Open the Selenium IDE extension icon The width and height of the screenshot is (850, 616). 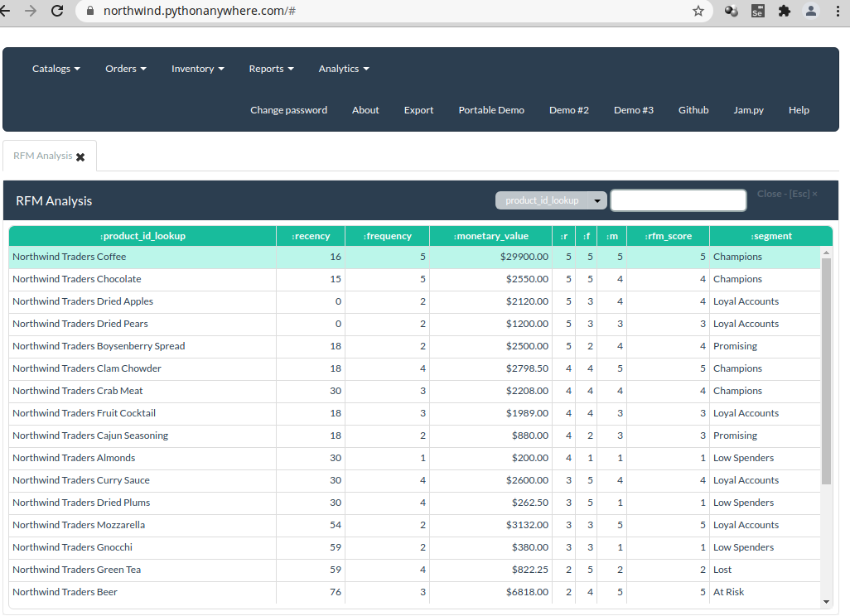click(758, 11)
